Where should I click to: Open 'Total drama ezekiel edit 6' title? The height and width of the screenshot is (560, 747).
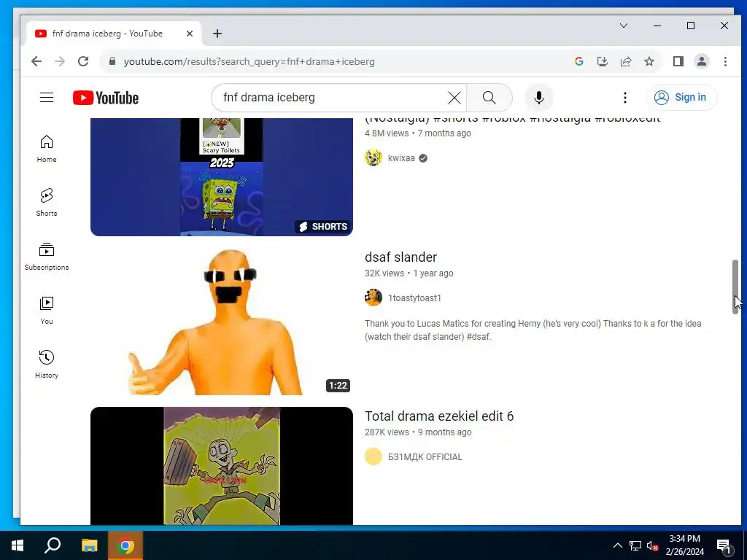tap(439, 416)
